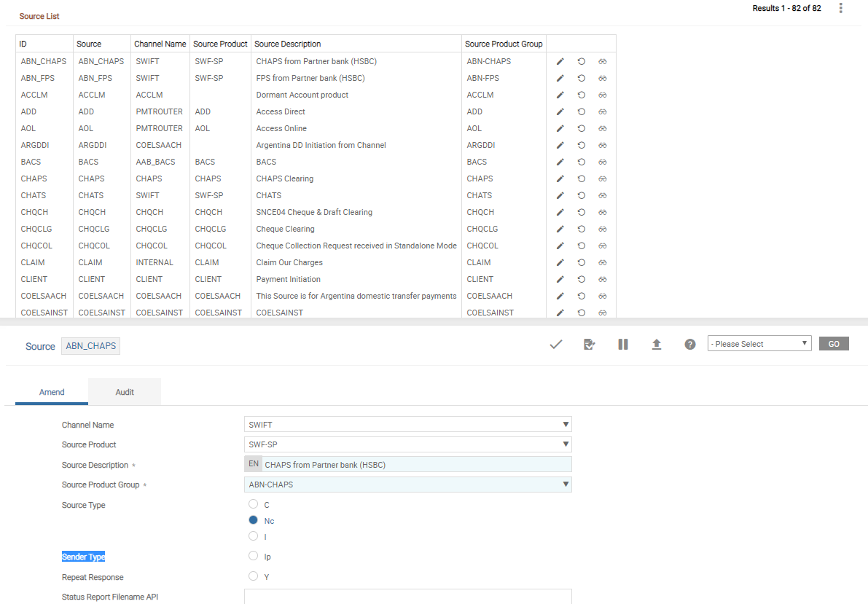Viewport: 868px width, 604px height.
Task: Select the C radio button for Source Type
Action: coord(254,504)
